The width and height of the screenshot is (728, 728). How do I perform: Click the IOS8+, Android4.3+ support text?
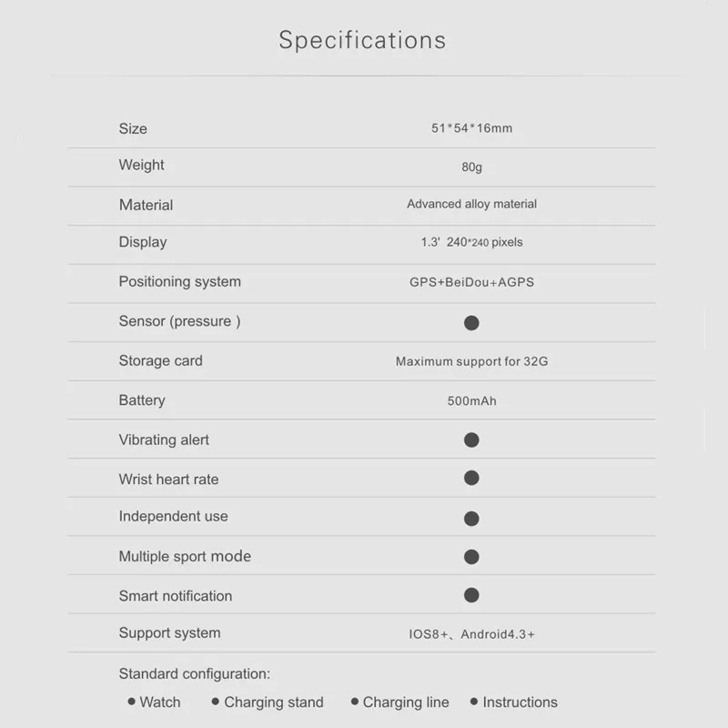tap(471, 634)
